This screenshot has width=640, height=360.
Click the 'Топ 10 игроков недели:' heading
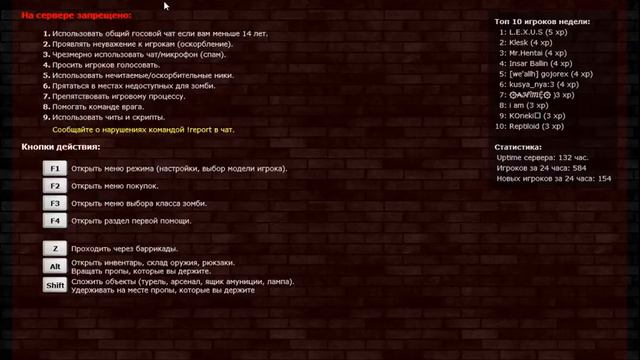[x=542, y=22]
